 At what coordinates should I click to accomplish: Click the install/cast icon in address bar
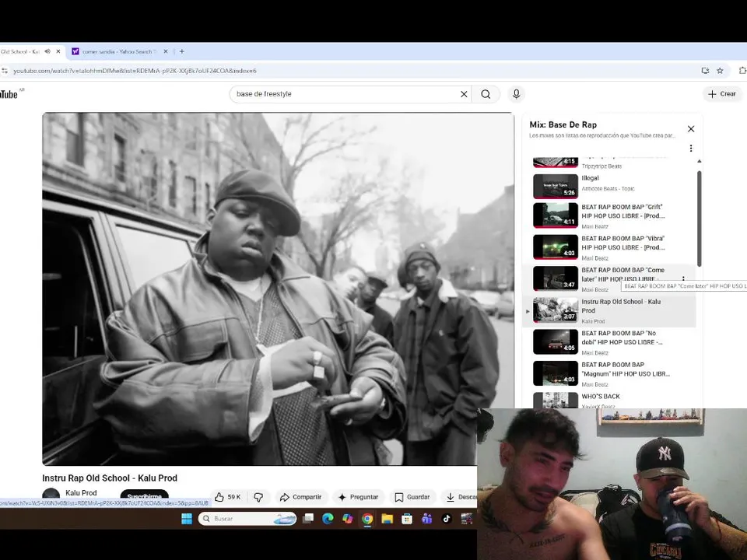pyautogui.click(x=705, y=71)
